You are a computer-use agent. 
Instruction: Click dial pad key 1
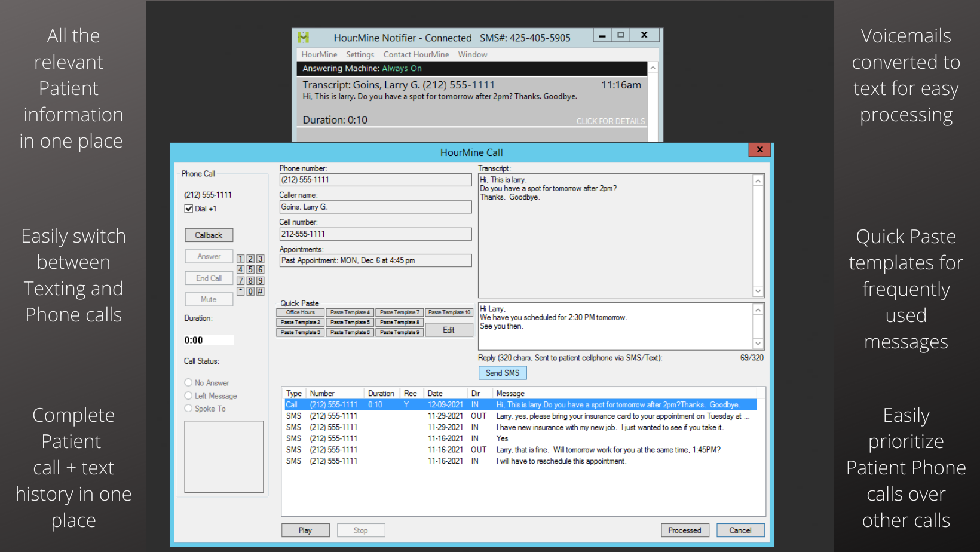point(240,259)
